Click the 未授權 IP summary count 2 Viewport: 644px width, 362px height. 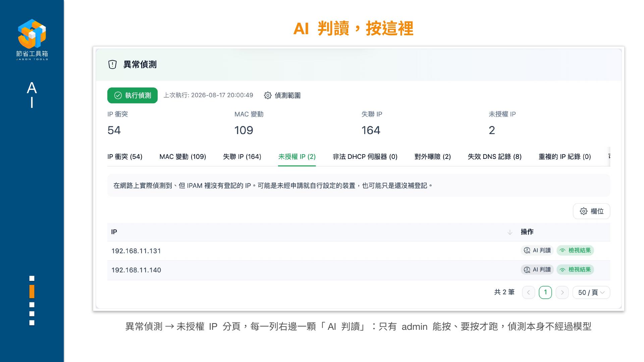492,130
